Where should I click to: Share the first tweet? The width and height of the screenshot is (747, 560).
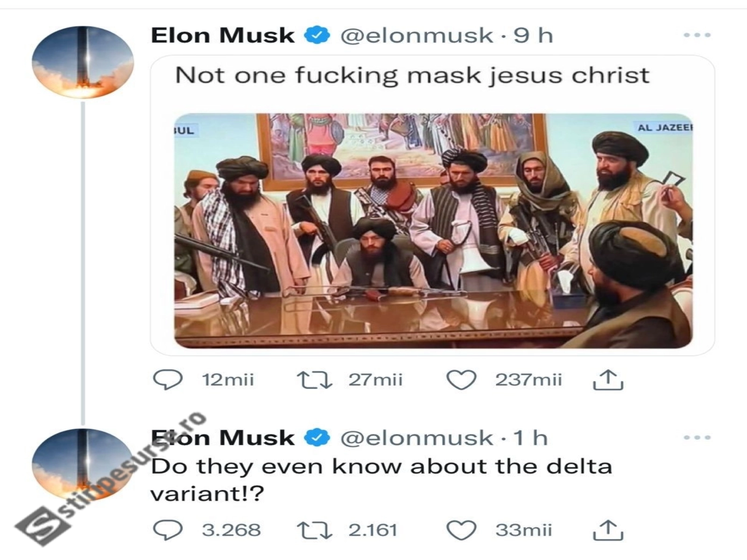click(608, 380)
